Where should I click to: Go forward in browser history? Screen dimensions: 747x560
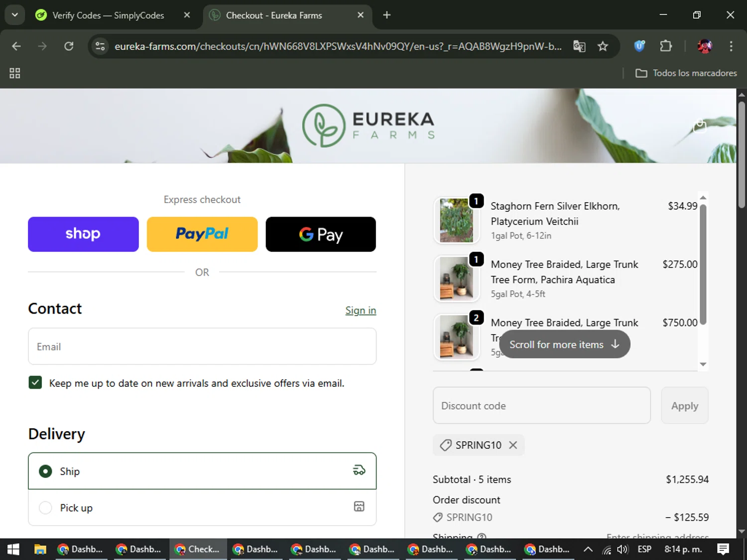[x=42, y=46]
